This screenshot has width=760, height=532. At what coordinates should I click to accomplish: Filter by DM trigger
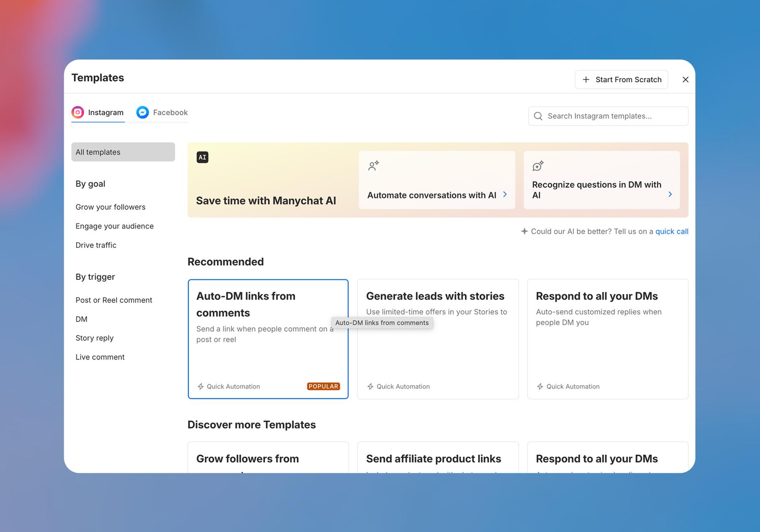[x=81, y=319]
